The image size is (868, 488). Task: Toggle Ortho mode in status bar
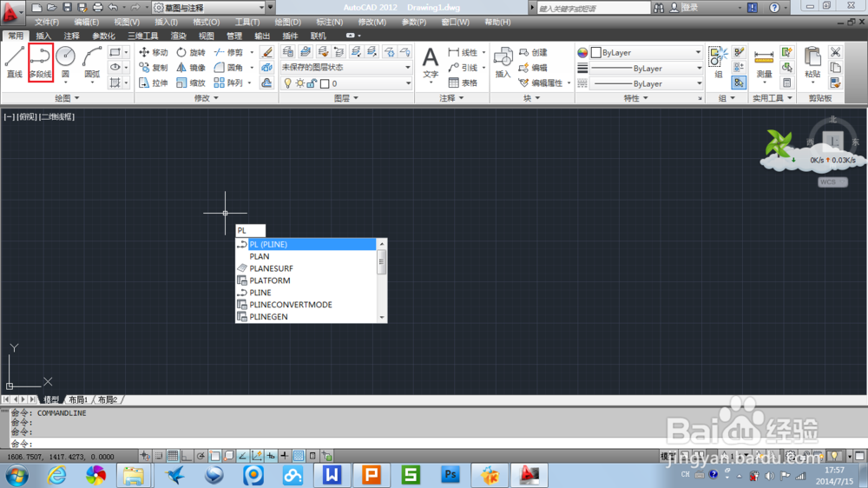[187, 456]
